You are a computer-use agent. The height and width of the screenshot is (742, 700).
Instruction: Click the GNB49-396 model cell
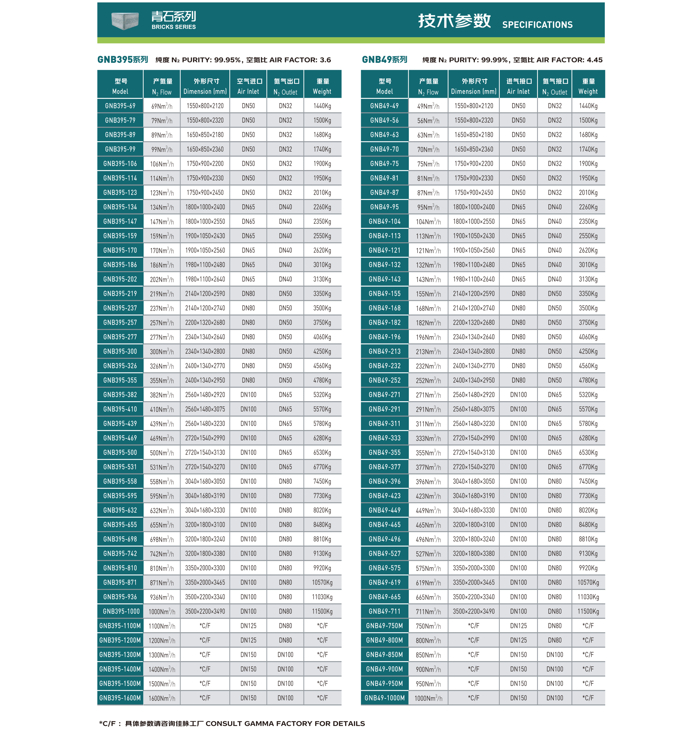tap(384, 482)
